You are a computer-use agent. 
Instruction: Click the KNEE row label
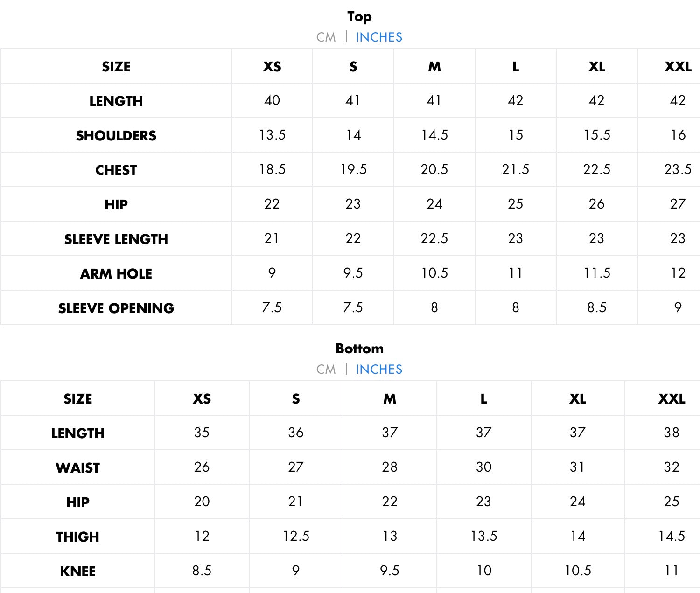[x=78, y=572]
